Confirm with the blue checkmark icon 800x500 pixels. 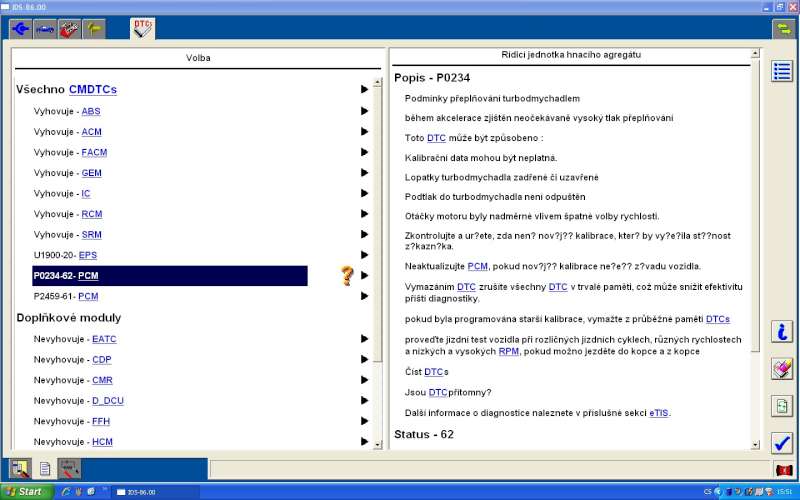pos(782,442)
